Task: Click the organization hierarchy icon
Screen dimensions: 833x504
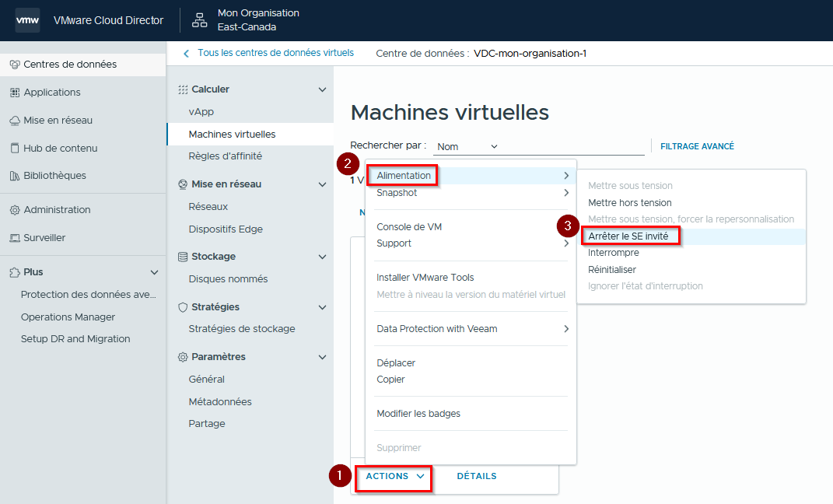Action: (x=199, y=20)
